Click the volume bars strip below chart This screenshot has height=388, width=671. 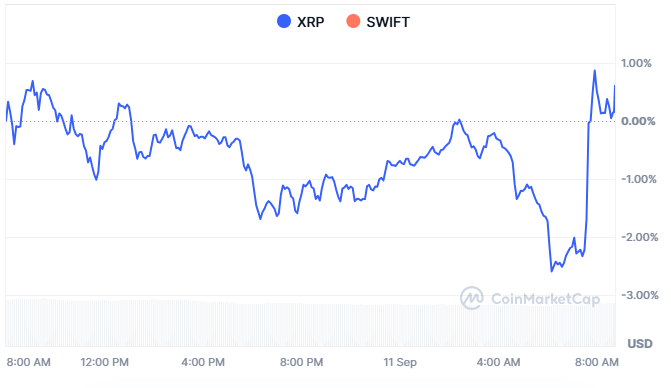coord(310,323)
